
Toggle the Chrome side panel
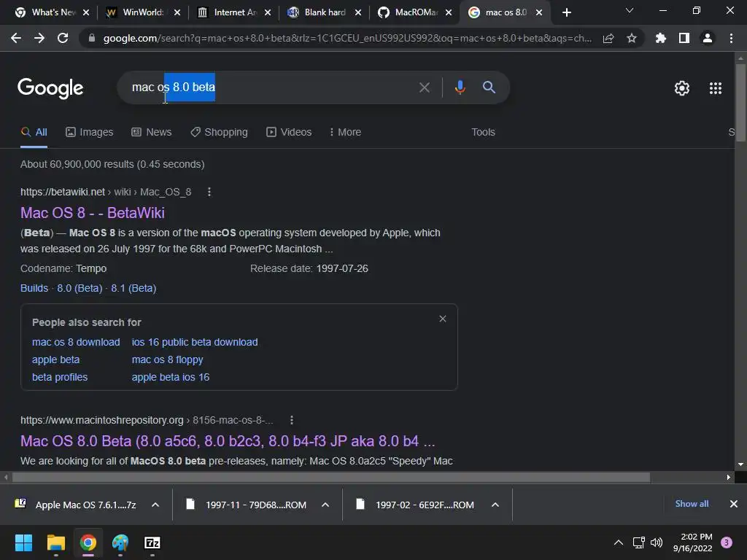684,38
